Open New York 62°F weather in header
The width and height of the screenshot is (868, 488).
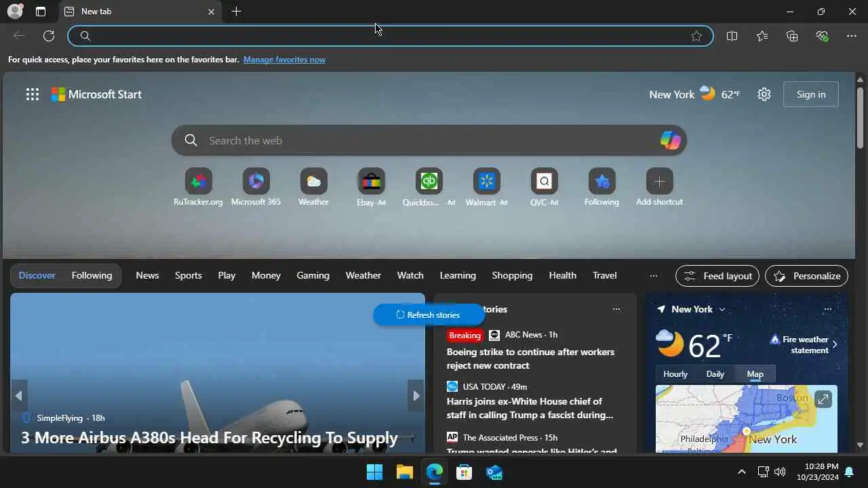[694, 94]
